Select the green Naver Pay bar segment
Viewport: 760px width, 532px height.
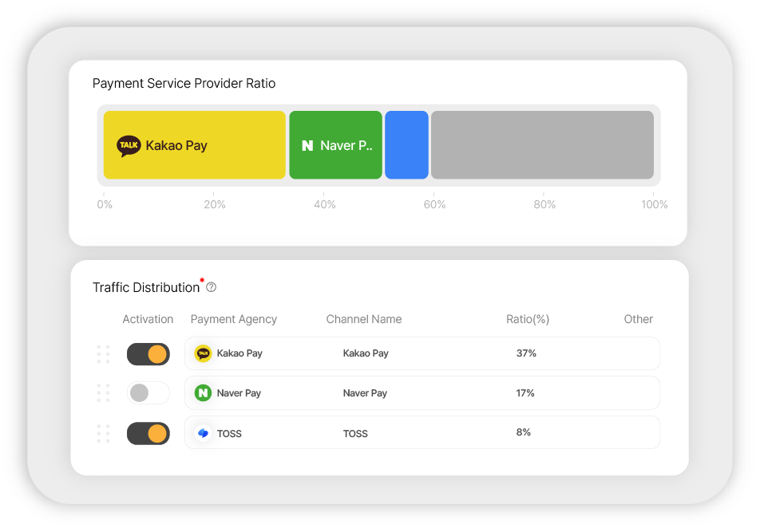(336, 144)
